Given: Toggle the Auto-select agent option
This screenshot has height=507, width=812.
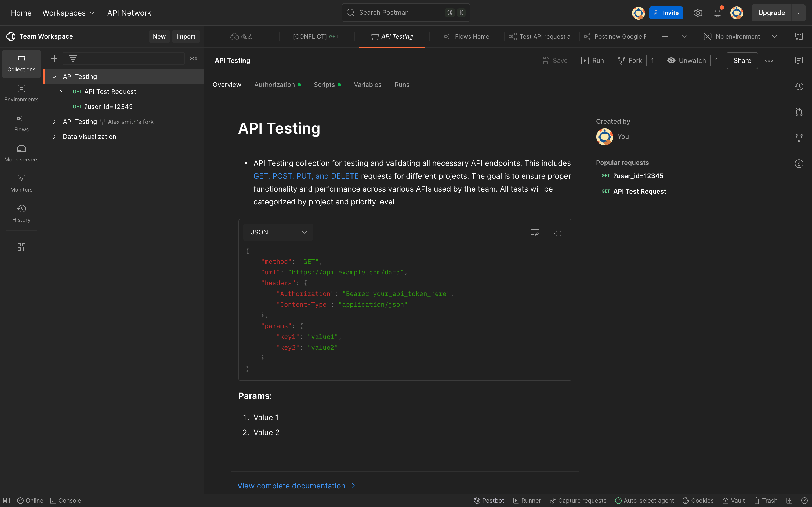Looking at the screenshot, I should click(644, 501).
